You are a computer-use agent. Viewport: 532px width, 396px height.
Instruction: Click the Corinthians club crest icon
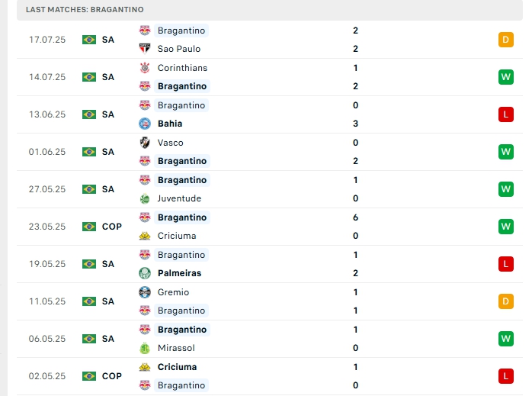point(145,68)
